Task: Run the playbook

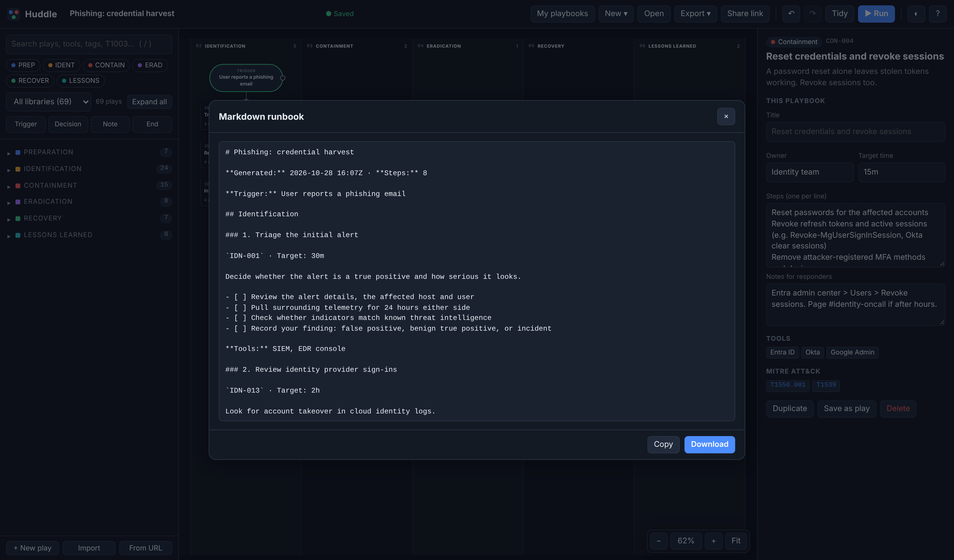Action: [x=876, y=14]
